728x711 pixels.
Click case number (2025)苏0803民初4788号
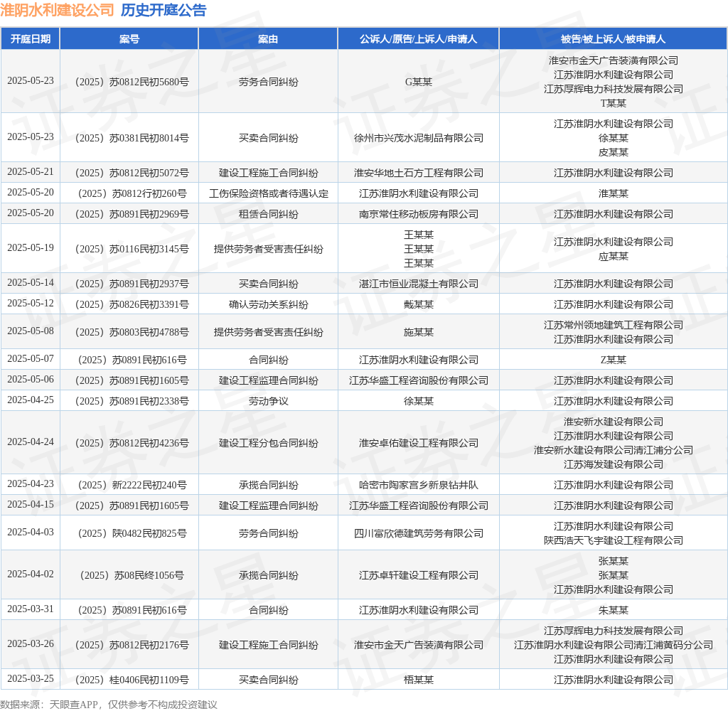(132, 332)
